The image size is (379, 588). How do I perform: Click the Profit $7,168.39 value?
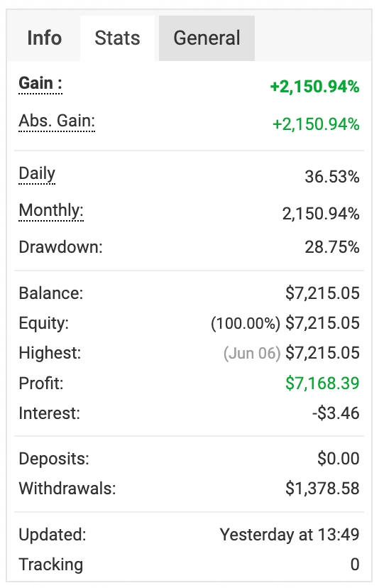point(322,383)
